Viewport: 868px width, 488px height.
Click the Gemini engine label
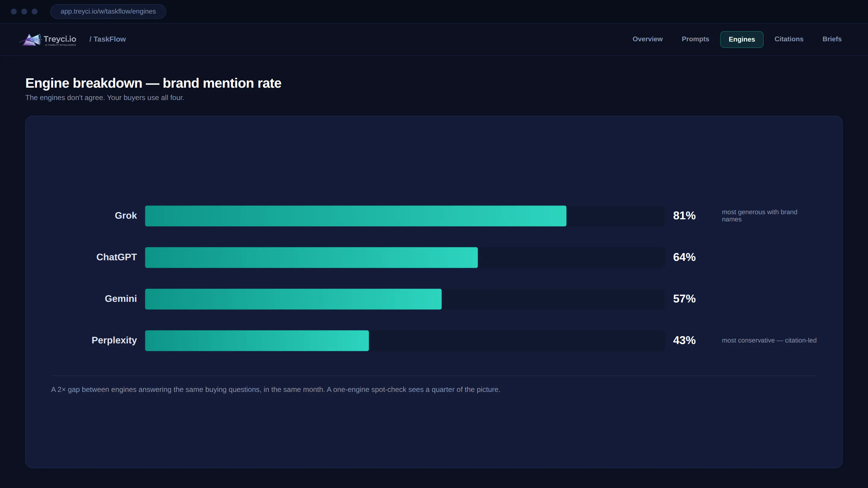coord(121,299)
